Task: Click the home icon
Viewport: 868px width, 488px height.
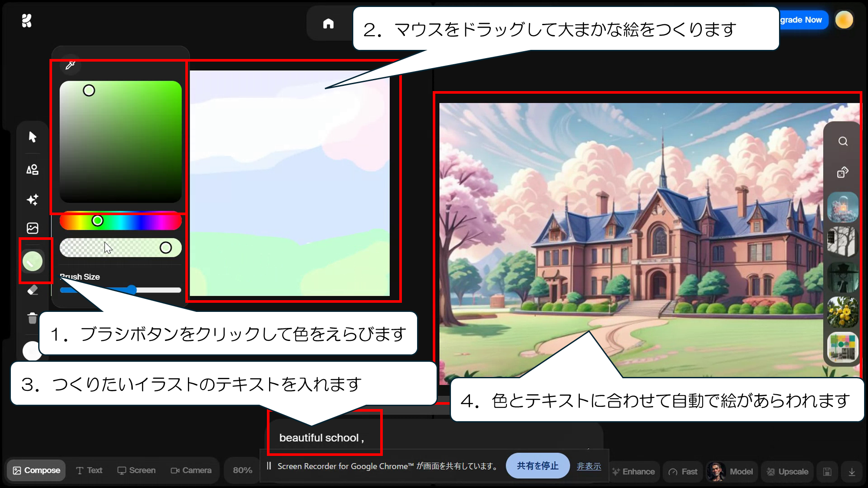Action: [x=329, y=24]
